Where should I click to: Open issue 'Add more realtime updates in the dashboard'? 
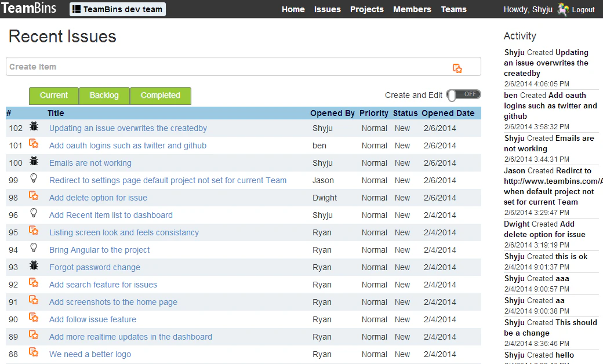coord(130,337)
